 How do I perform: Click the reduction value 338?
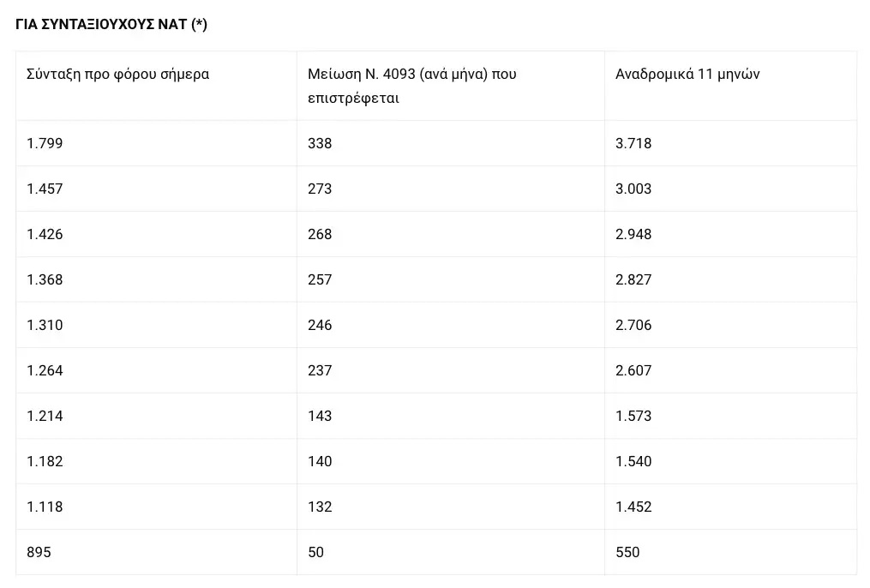pos(320,143)
